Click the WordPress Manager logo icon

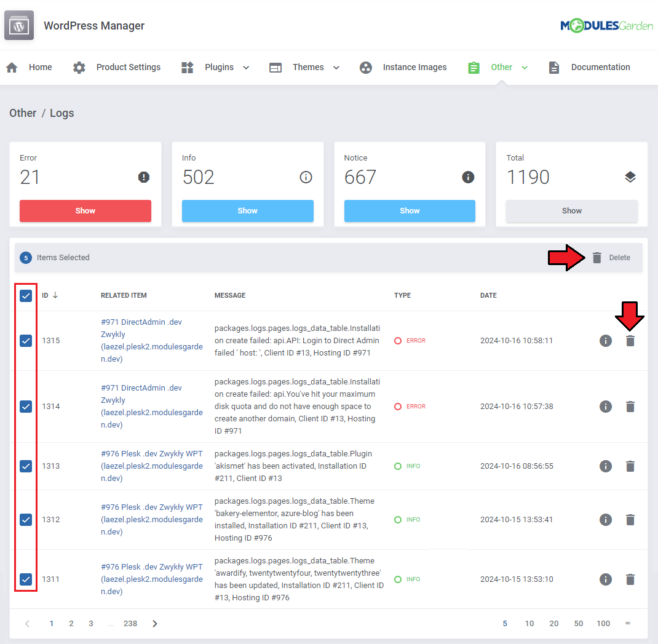pos(19,26)
